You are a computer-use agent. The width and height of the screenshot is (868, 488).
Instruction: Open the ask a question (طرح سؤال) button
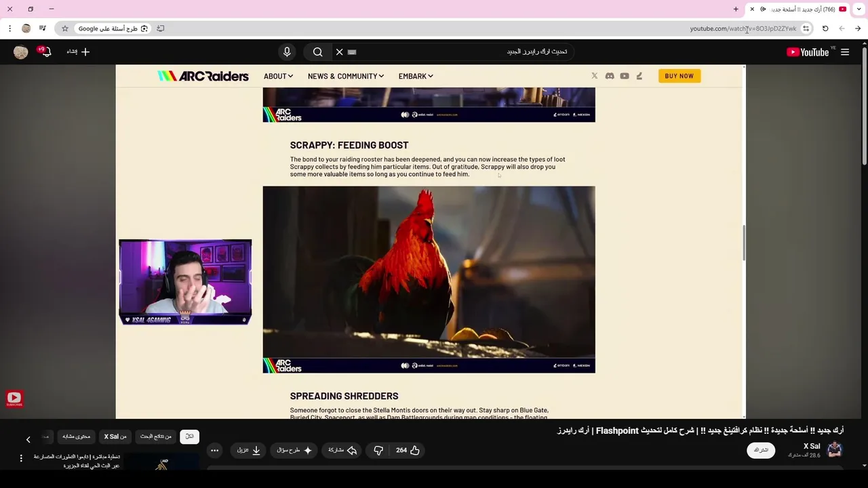pos(294,450)
